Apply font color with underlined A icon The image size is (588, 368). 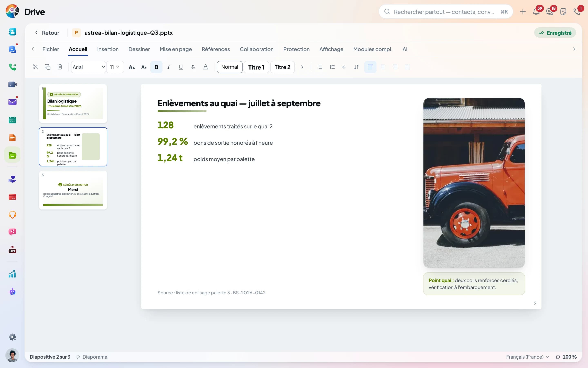205,67
